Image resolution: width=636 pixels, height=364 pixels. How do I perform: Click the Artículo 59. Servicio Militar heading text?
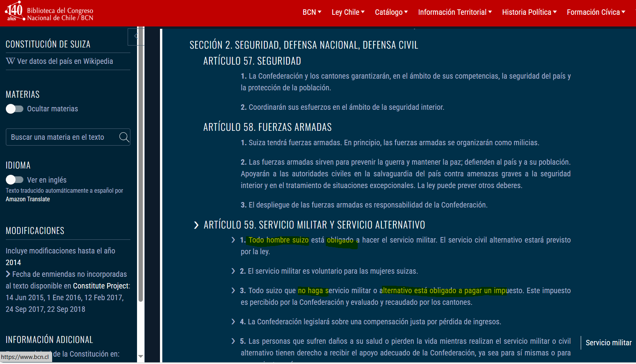point(314,225)
